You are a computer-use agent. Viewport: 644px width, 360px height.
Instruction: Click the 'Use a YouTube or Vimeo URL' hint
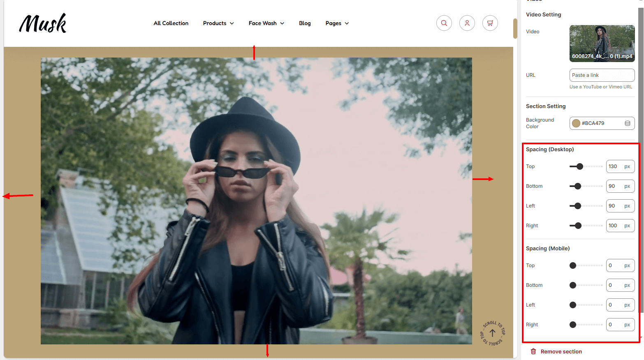(601, 87)
